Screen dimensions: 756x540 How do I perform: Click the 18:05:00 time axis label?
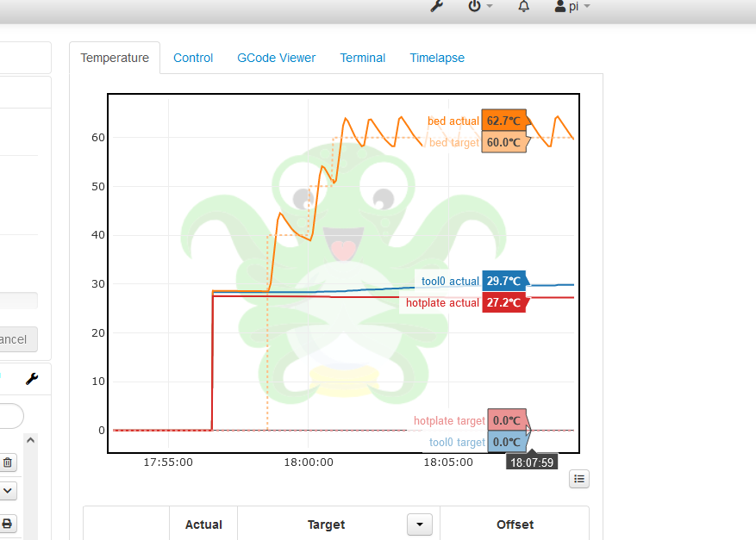(448, 462)
